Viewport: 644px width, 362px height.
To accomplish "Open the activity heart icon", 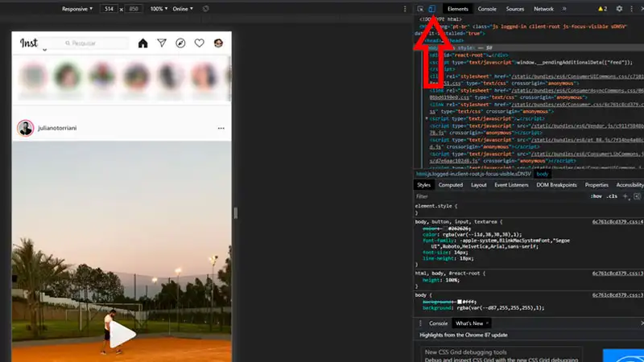I will (199, 43).
